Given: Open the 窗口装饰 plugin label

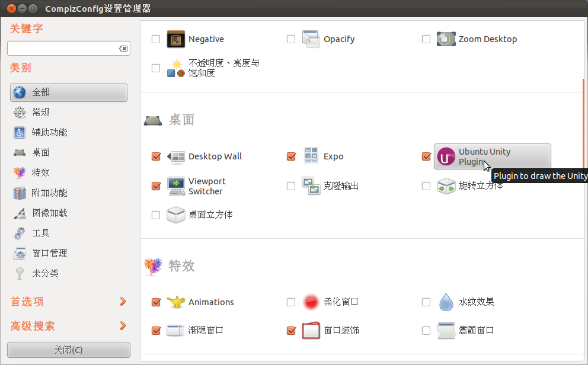Looking at the screenshot, I should coord(341,331).
